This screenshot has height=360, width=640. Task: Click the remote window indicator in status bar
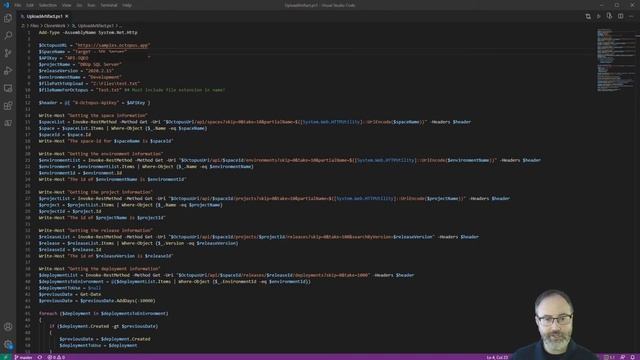click(6, 357)
